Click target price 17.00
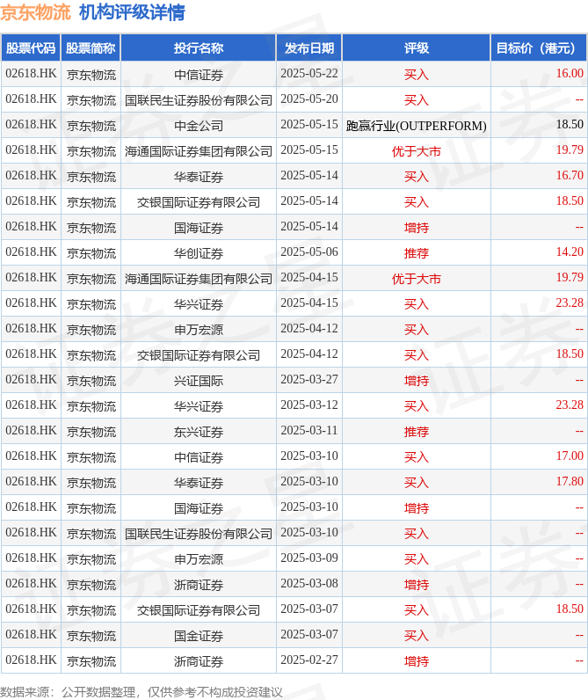 coord(570,456)
